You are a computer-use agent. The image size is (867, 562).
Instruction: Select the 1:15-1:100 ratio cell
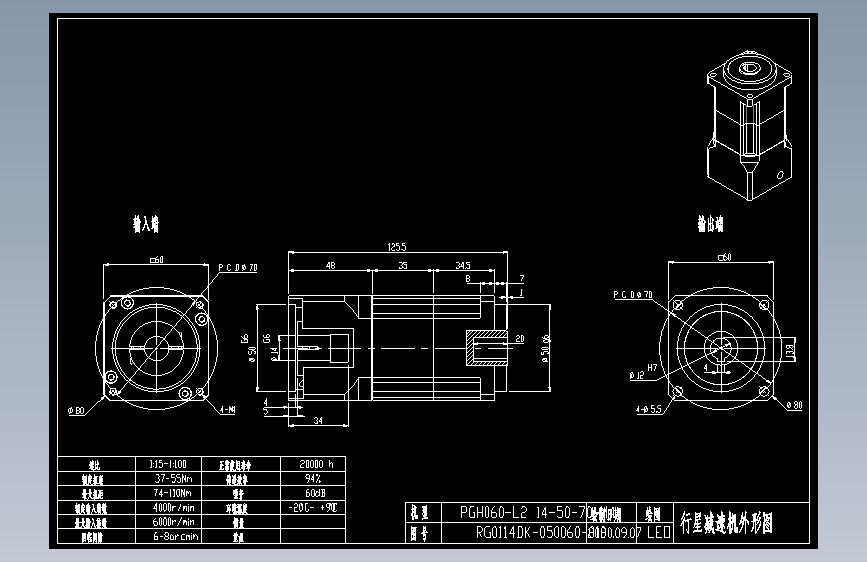(168, 464)
